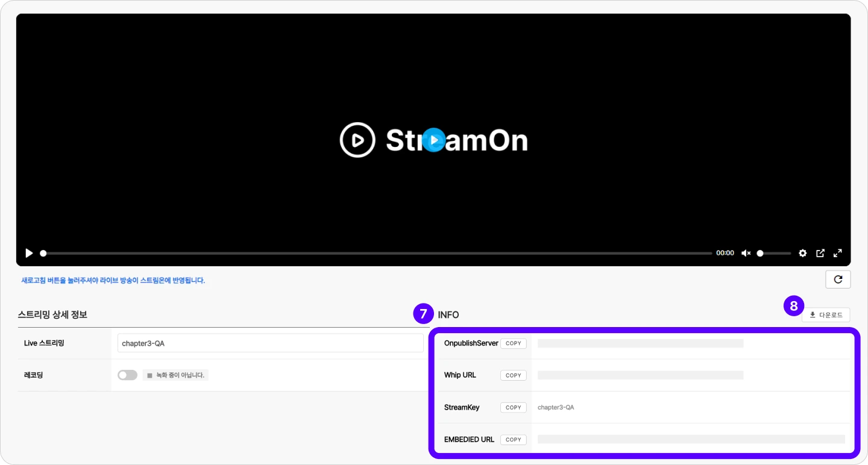868x465 pixels.
Task: Click the blue refresh notice text
Action: click(113, 280)
